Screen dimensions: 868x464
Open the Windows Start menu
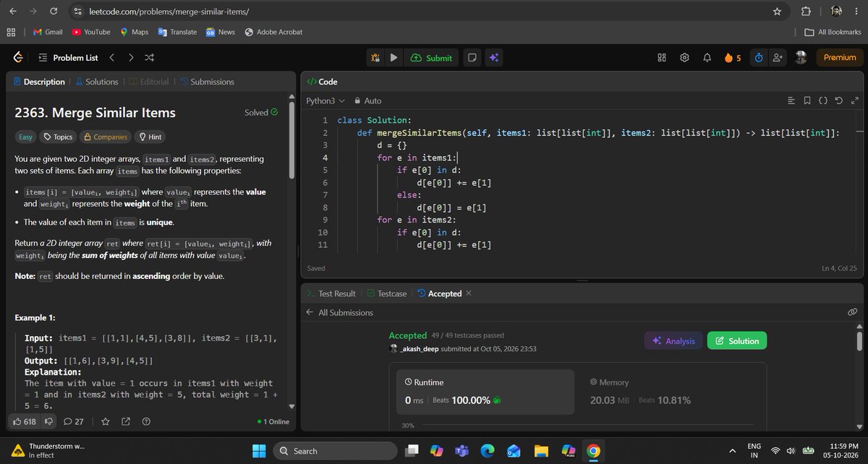pyautogui.click(x=259, y=451)
